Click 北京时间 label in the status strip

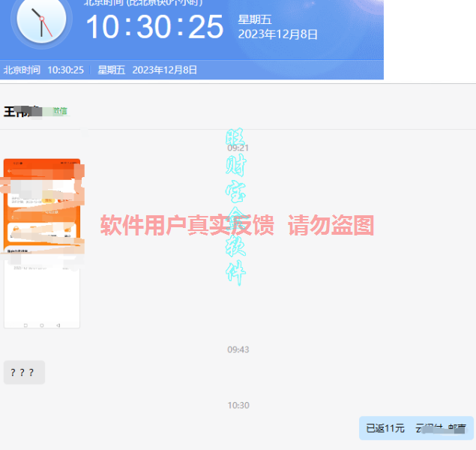[x=22, y=70]
